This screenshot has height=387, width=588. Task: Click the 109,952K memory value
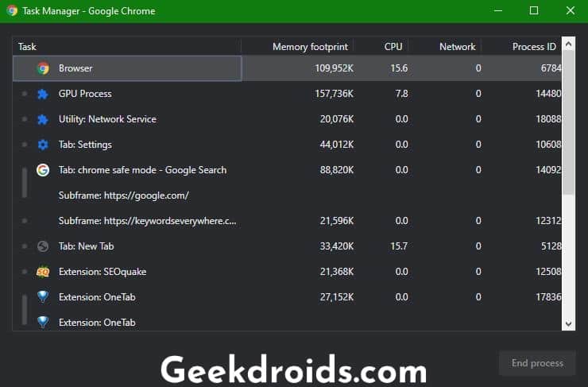pyautogui.click(x=334, y=68)
